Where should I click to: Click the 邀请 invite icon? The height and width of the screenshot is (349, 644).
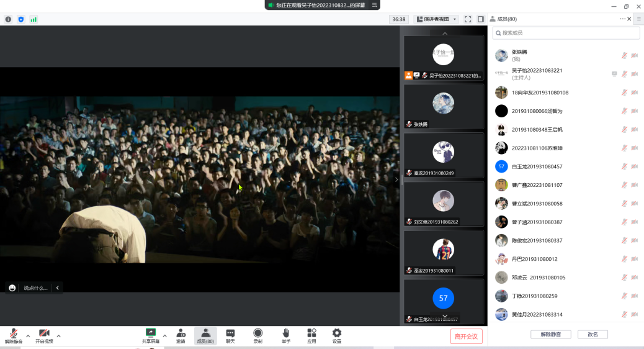coord(181,336)
